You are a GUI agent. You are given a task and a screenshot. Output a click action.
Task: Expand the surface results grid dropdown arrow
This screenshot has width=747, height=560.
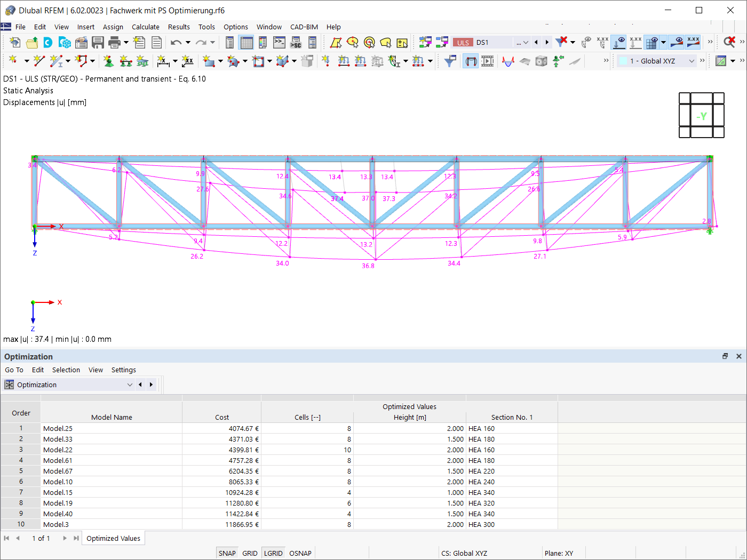pyautogui.click(x=663, y=42)
